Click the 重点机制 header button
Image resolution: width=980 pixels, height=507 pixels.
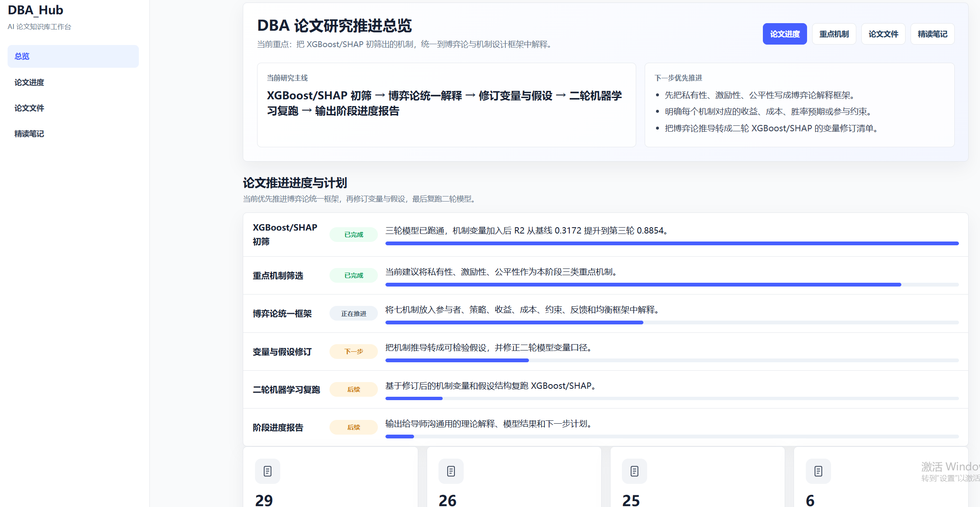[834, 34]
